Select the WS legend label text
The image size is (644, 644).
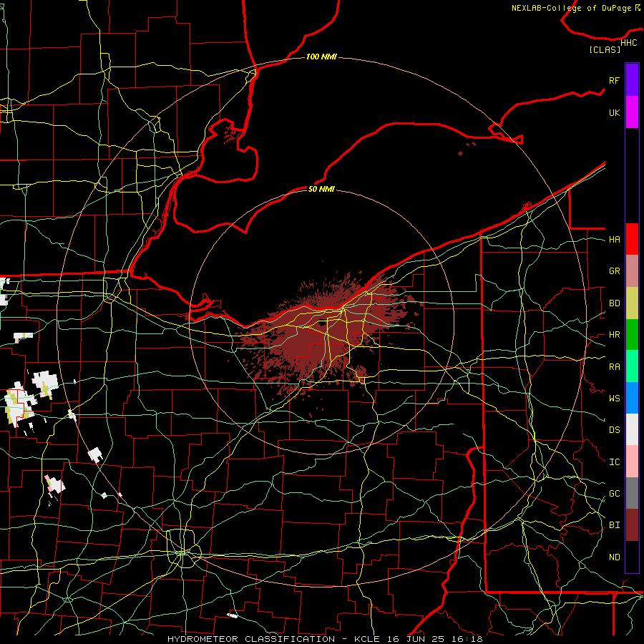coord(614,399)
